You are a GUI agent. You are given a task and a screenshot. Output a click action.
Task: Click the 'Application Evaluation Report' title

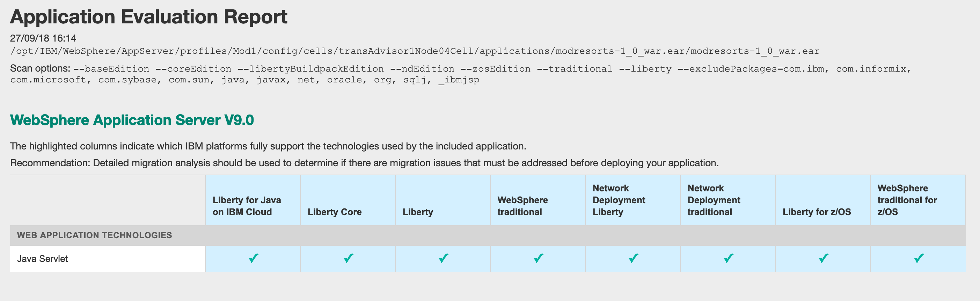(x=149, y=17)
